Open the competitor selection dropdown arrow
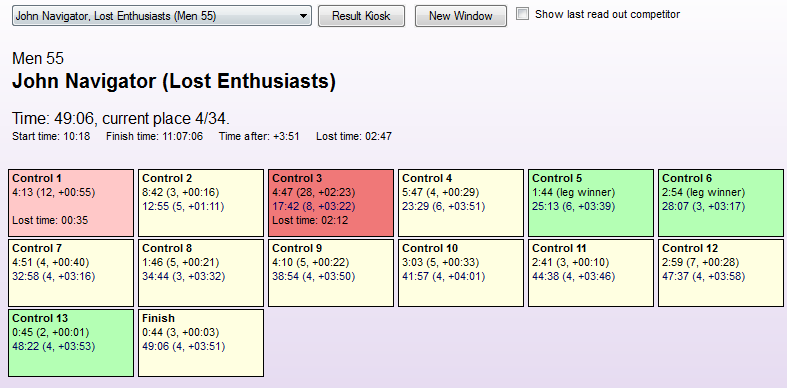The width and height of the screenshot is (787, 388). point(303,16)
